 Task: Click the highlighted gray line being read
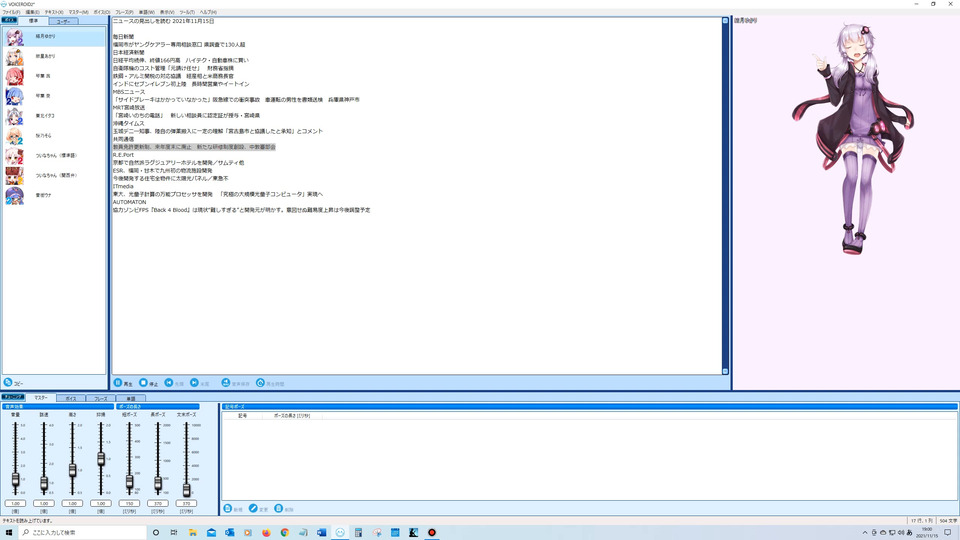click(194, 147)
